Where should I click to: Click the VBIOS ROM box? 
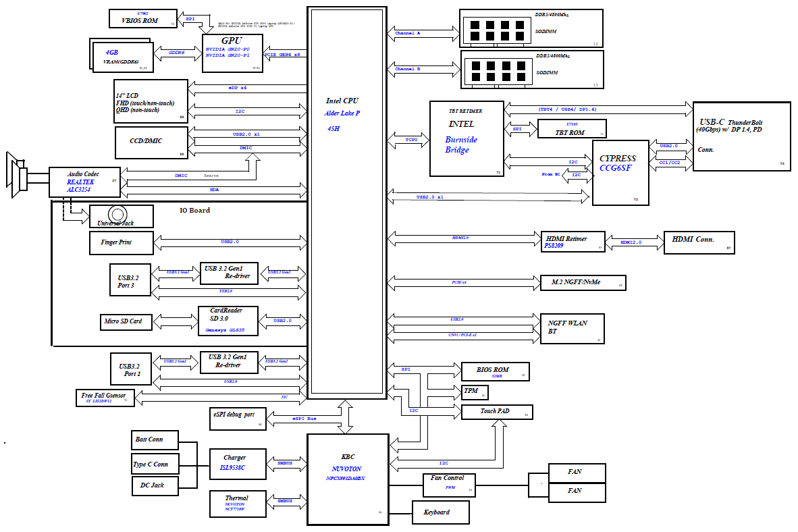point(143,18)
